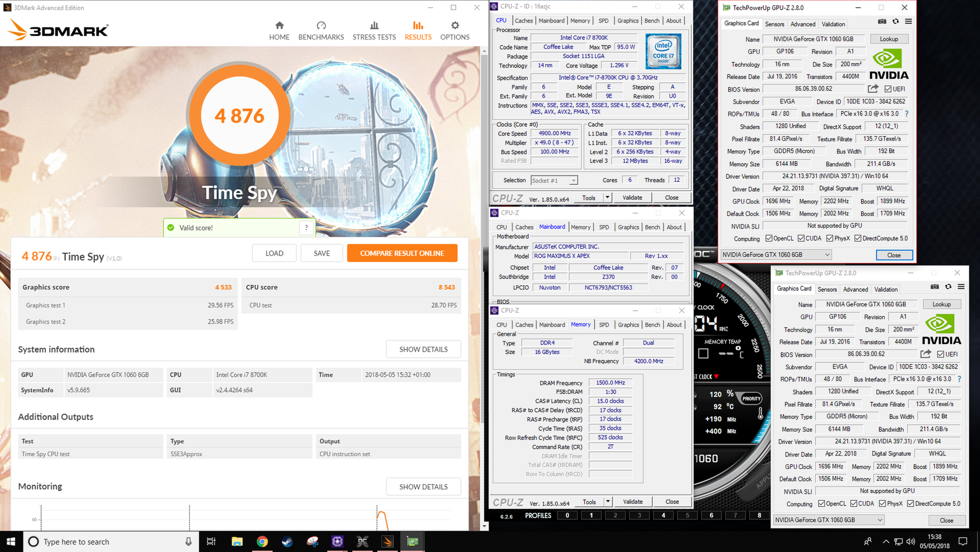Toggle OpenCL checkbox in upper GPU-Z window

click(x=769, y=239)
